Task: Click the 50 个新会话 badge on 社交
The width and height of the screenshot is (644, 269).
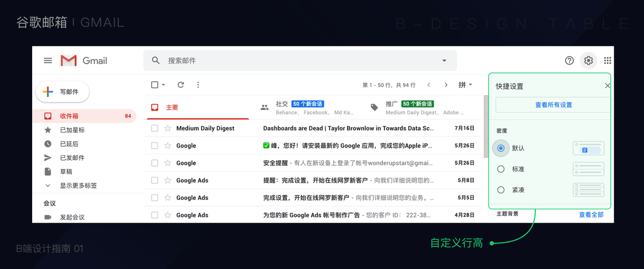Action: pyautogui.click(x=307, y=104)
